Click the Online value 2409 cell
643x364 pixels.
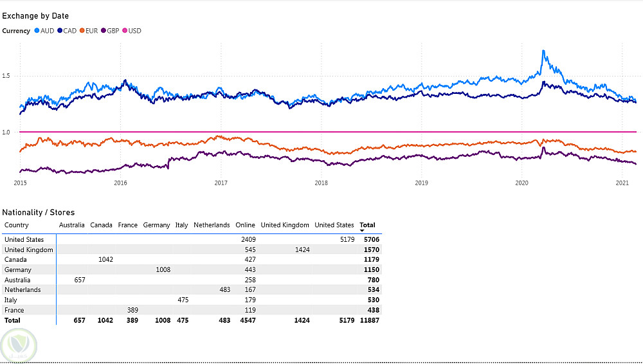pyautogui.click(x=247, y=240)
